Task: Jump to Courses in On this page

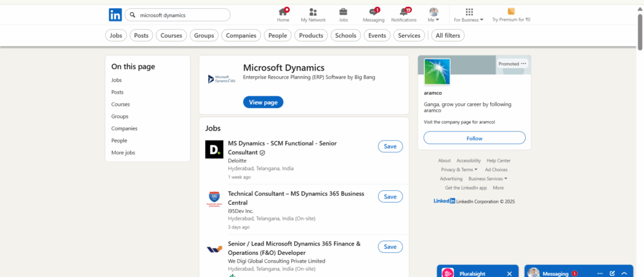Action: tap(120, 105)
